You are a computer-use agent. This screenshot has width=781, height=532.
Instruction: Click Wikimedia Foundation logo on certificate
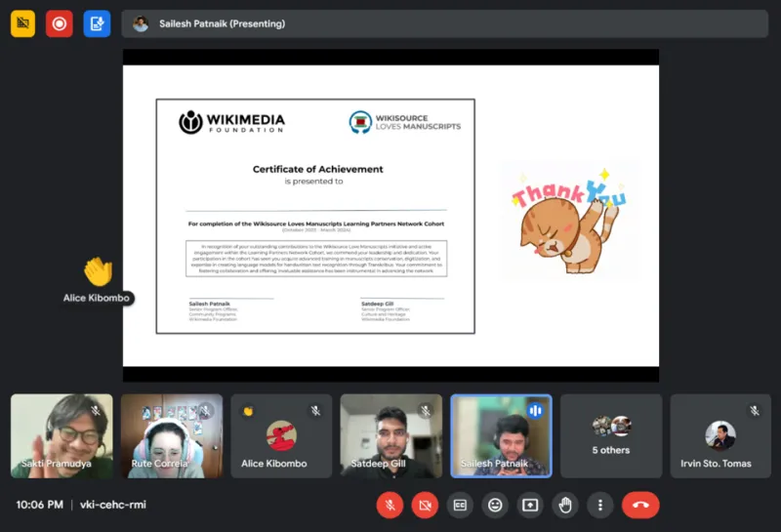(231, 122)
